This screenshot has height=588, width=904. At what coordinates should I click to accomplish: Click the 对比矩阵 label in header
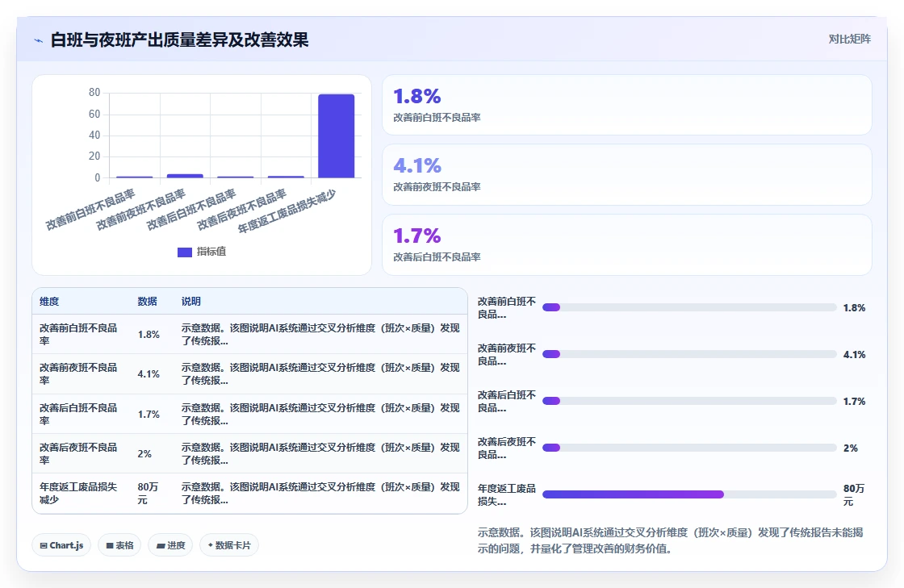(x=849, y=40)
